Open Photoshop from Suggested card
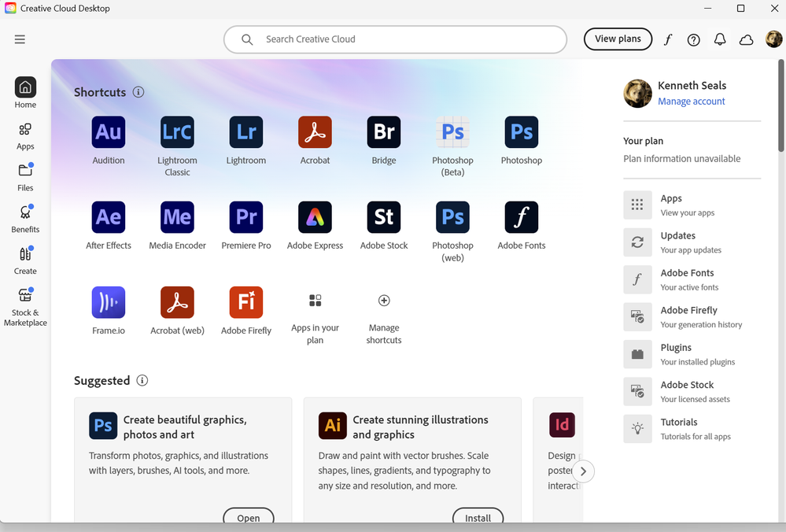 [248, 516]
